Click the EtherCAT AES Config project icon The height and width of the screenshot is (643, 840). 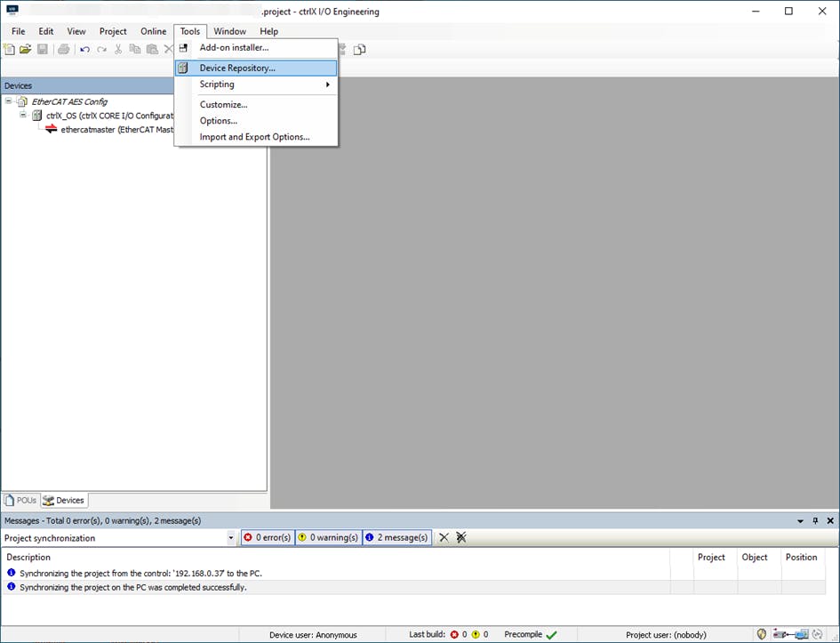point(22,101)
